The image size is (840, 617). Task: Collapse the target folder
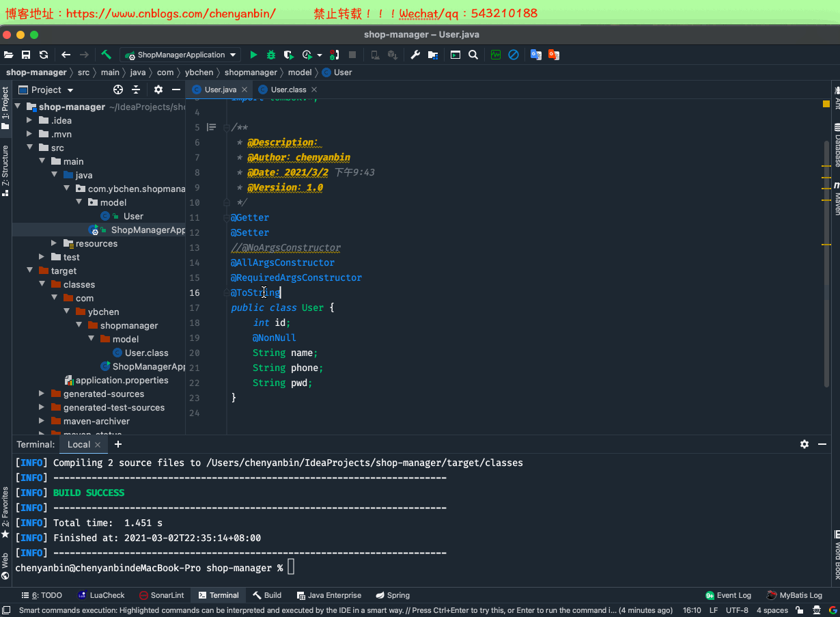pos(30,271)
